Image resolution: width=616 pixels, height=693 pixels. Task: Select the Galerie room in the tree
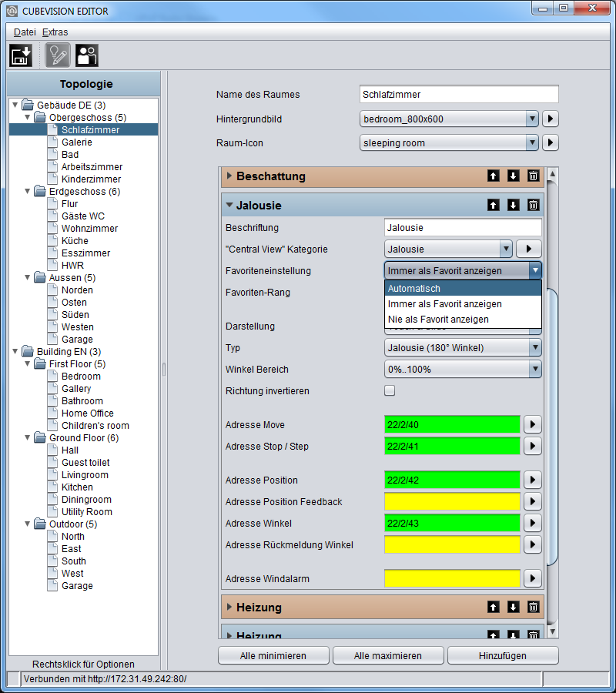tap(77, 142)
